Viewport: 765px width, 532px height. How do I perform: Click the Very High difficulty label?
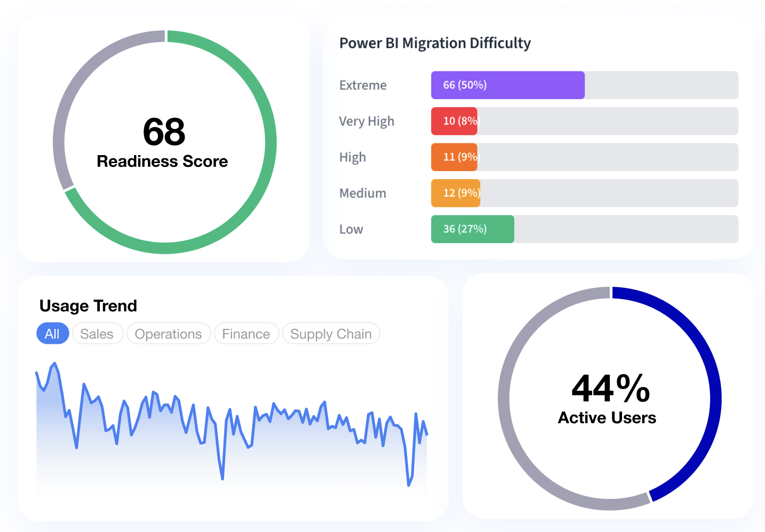pyautogui.click(x=367, y=122)
